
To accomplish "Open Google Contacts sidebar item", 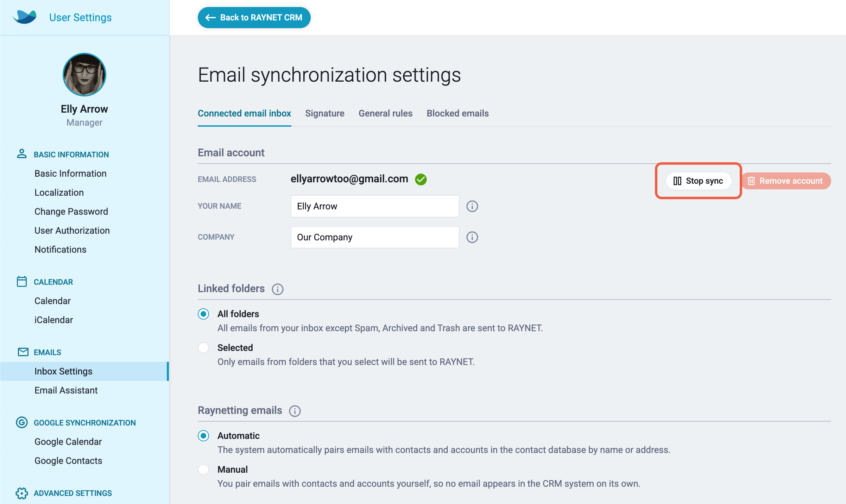I will 68,461.
